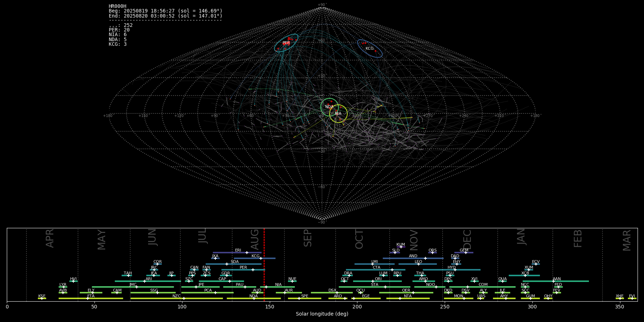This screenshot has height=322, width=644.
Task: Click the 'STA' shower label in the timeline
Action: pos(375,285)
